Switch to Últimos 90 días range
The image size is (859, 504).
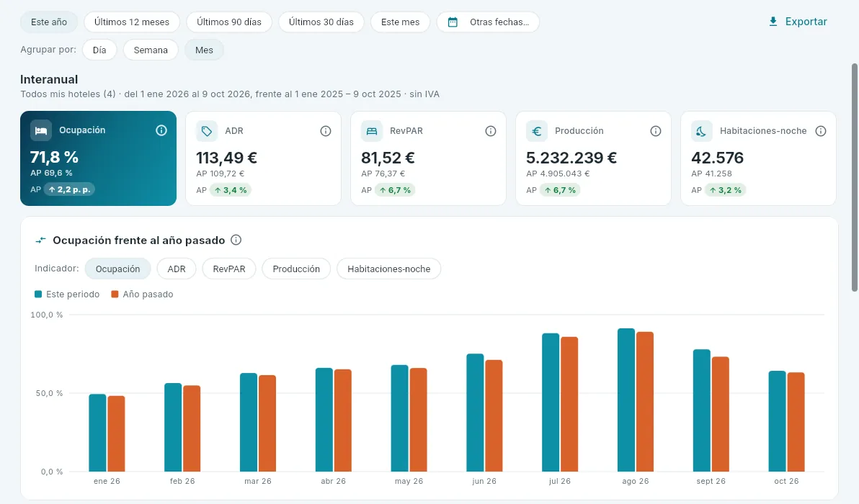tap(229, 22)
